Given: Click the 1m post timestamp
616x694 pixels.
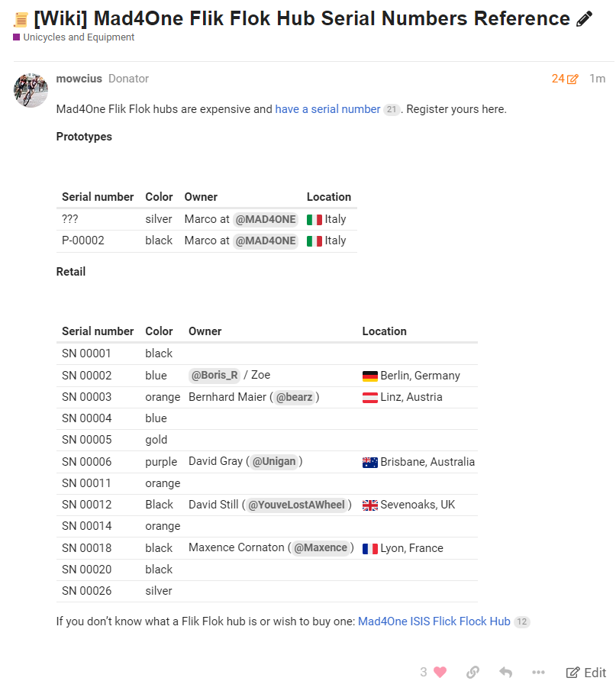Looking at the screenshot, I should tap(597, 79).
